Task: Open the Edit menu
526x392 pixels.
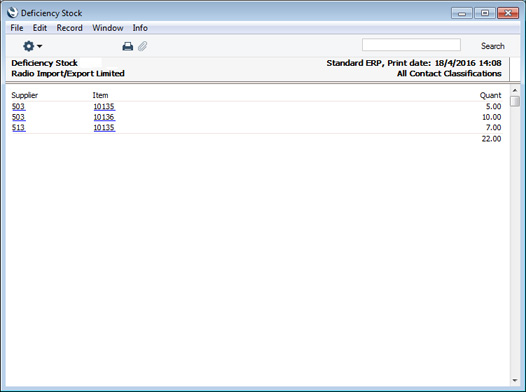Action: pyautogui.click(x=40, y=28)
